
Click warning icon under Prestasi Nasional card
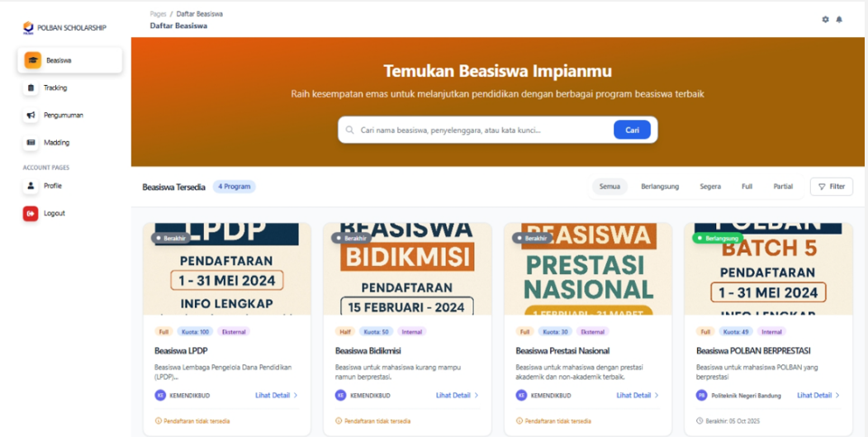[x=519, y=421]
